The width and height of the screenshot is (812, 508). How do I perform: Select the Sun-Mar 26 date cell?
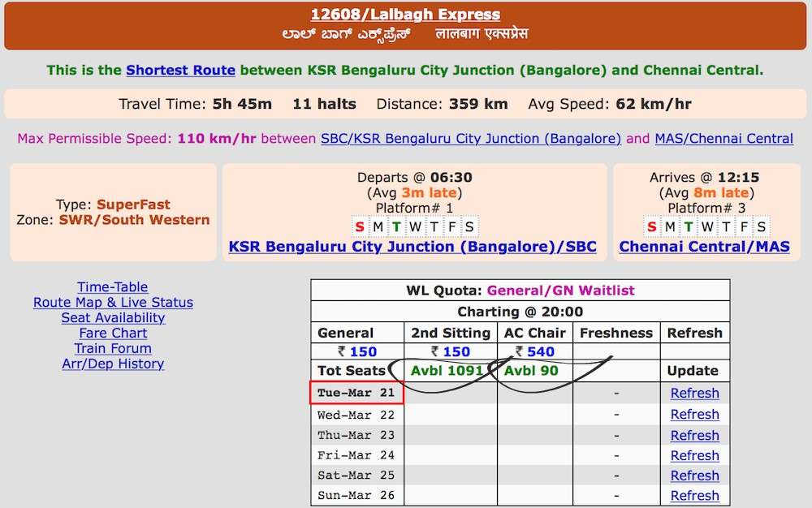356,496
